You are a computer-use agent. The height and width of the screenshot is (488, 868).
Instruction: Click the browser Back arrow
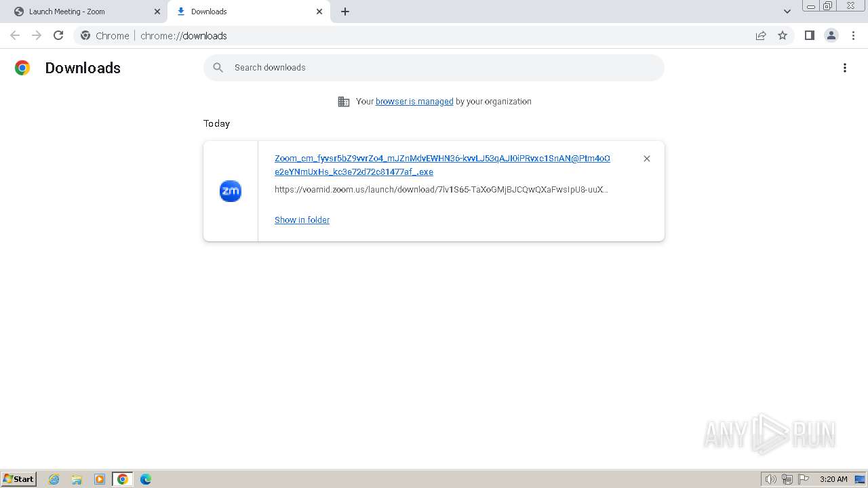15,35
